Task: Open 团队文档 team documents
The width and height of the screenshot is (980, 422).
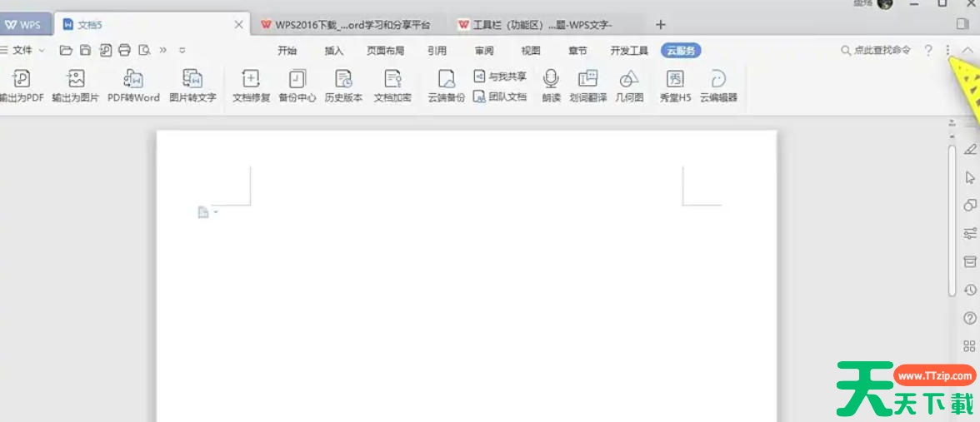Action: point(500,97)
